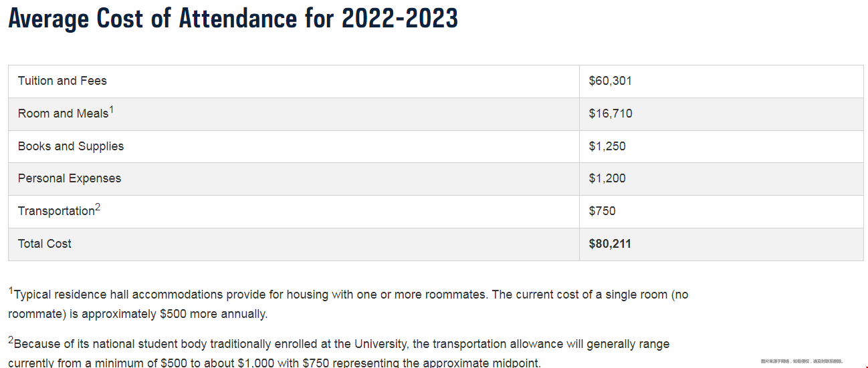Click the $1,250 books amount

coord(607,146)
